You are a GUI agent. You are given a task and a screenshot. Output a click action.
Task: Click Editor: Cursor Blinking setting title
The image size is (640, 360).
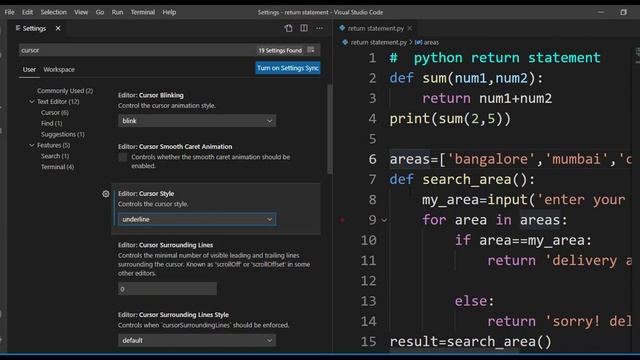(x=151, y=95)
